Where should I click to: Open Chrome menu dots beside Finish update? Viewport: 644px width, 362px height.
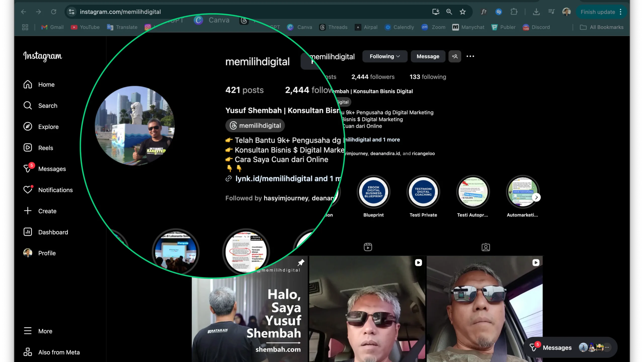point(621,12)
